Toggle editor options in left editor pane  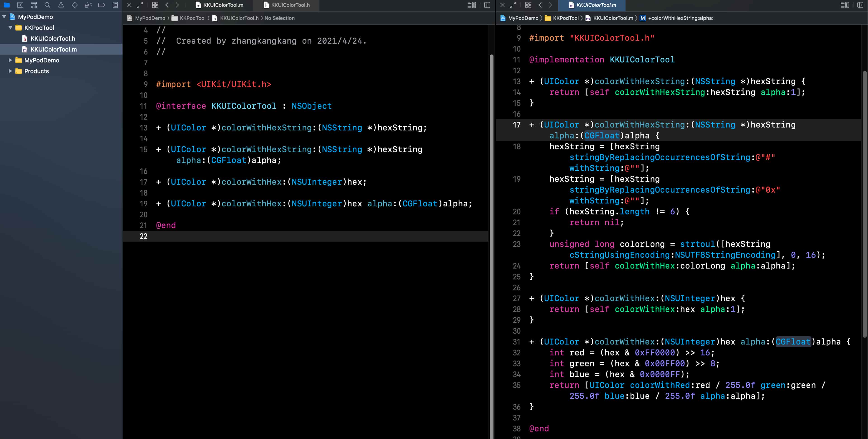coord(471,5)
